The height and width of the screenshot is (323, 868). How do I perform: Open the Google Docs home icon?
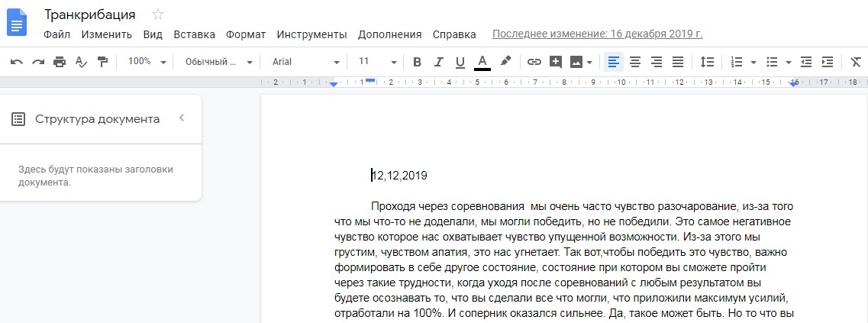(x=17, y=23)
